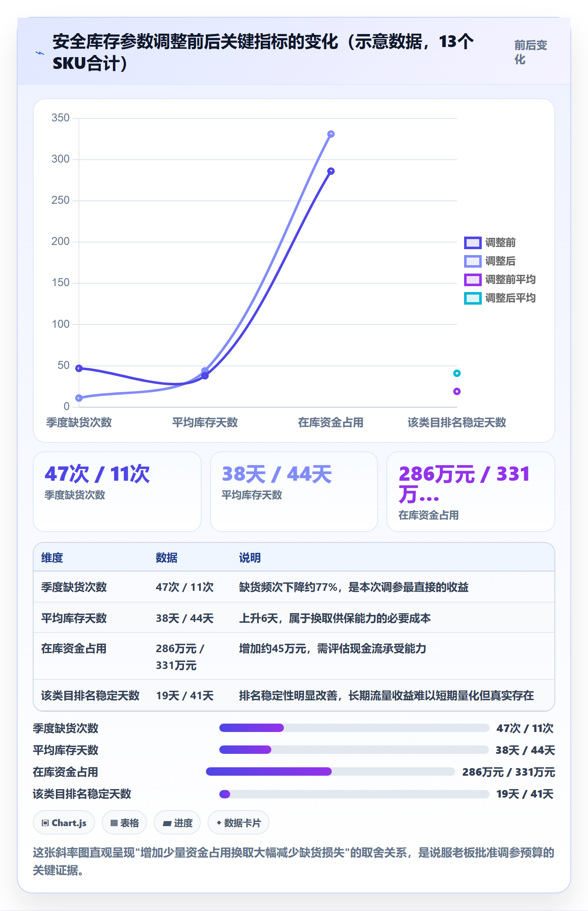The width and height of the screenshot is (588, 911).
Task: Click the 在库资金占用 progress bar
Action: (331, 771)
